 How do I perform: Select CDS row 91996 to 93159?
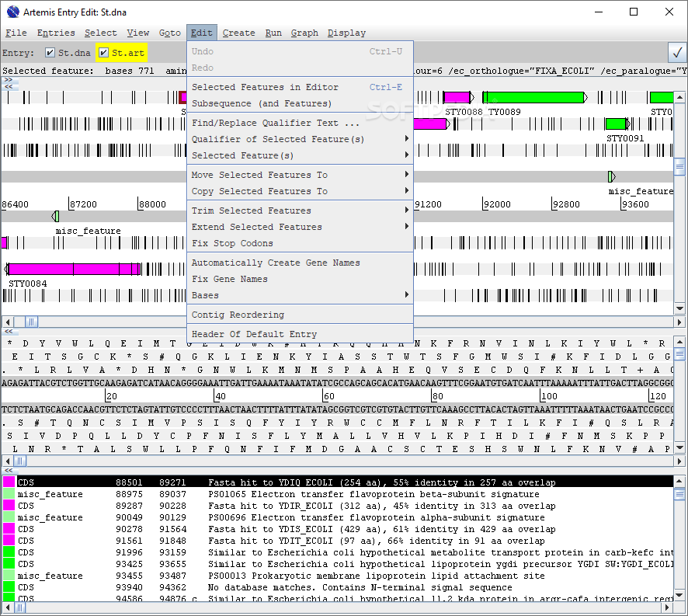(x=338, y=552)
